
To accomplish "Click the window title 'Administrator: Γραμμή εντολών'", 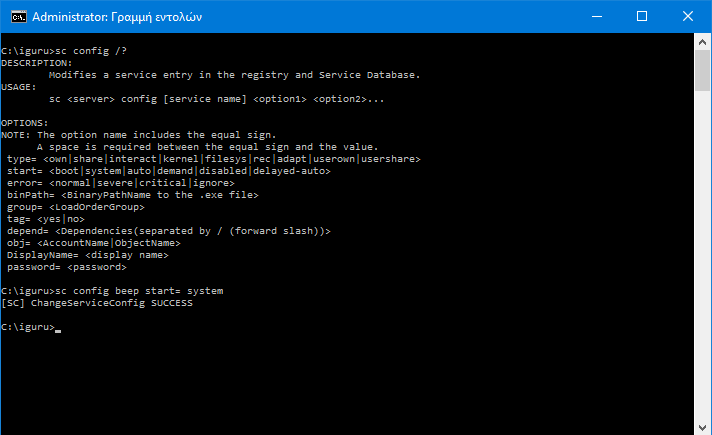I will [116, 17].
